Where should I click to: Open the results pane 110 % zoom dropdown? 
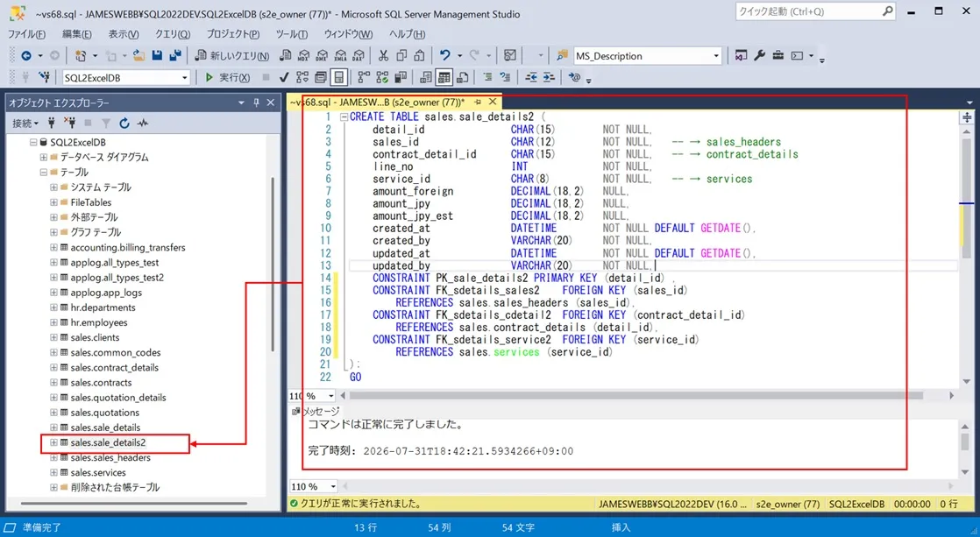(x=333, y=486)
